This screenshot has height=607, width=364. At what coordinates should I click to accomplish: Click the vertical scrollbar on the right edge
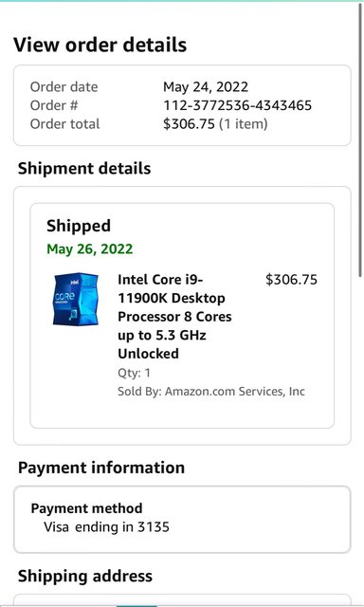click(361, 139)
